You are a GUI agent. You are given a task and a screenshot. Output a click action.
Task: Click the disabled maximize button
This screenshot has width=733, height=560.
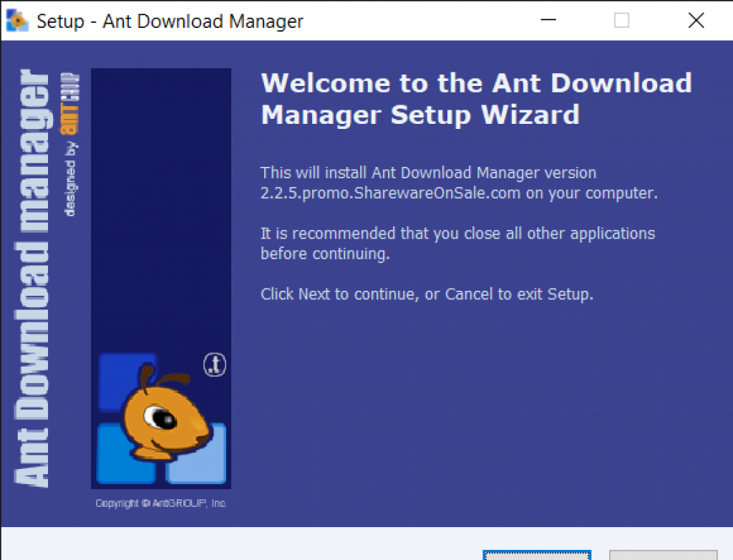621,20
